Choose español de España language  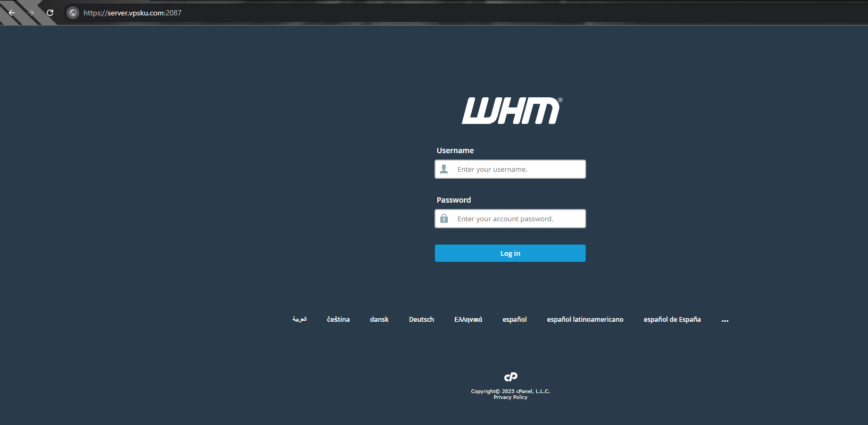[x=672, y=319]
